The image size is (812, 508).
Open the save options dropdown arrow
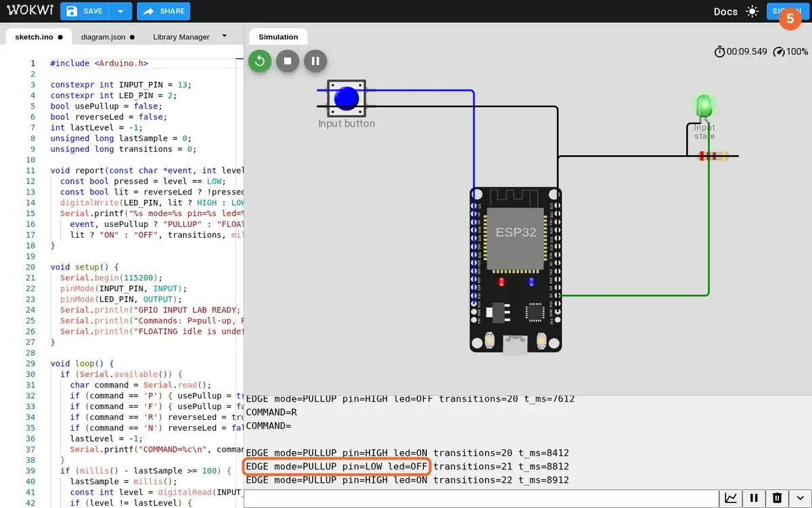(120, 11)
